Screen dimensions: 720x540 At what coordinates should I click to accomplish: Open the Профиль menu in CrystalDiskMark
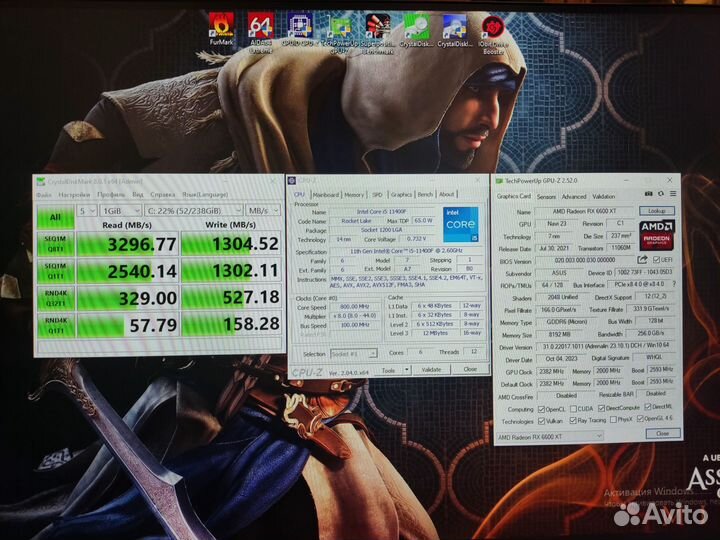click(111, 195)
